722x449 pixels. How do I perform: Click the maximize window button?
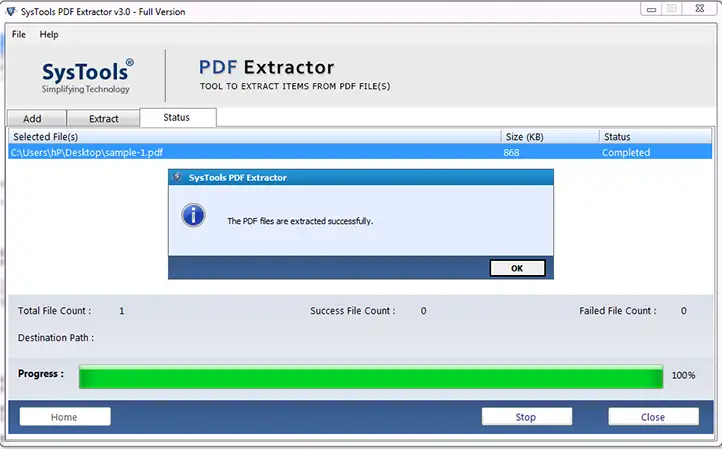672,9
